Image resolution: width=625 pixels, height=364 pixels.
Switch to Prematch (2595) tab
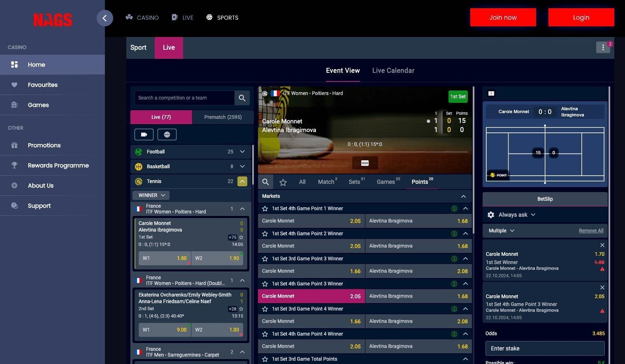coord(223,117)
